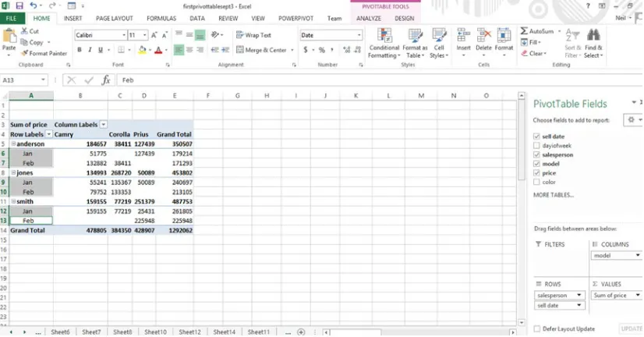Open Format as Table gallery
This screenshot has width=644, height=337.
pos(416,43)
